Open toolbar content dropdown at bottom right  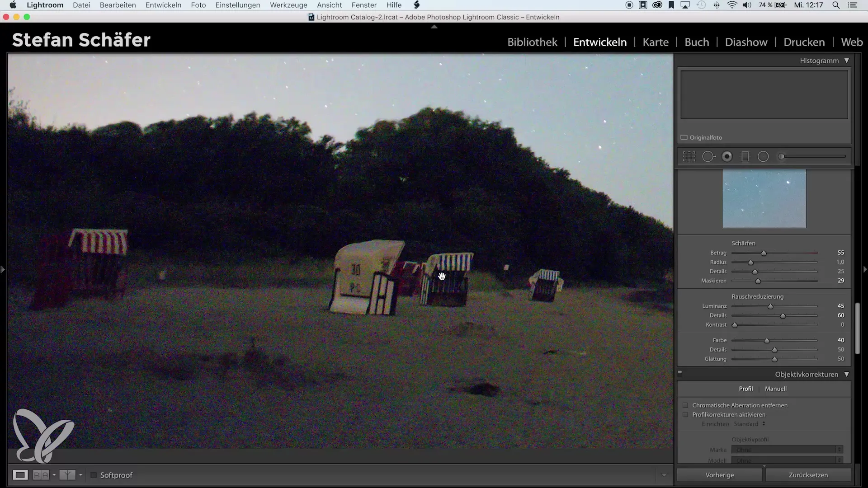[664, 475]
